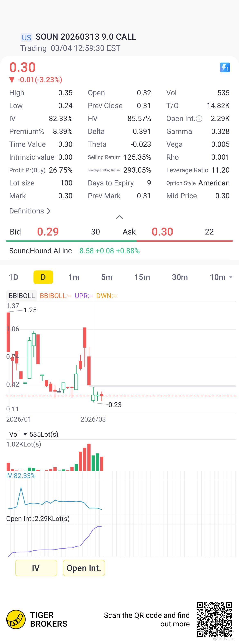Select the BBIBOLL indicator label
Image resolution: width=239 pixels, height=644 pixels.
pos(22,296)
